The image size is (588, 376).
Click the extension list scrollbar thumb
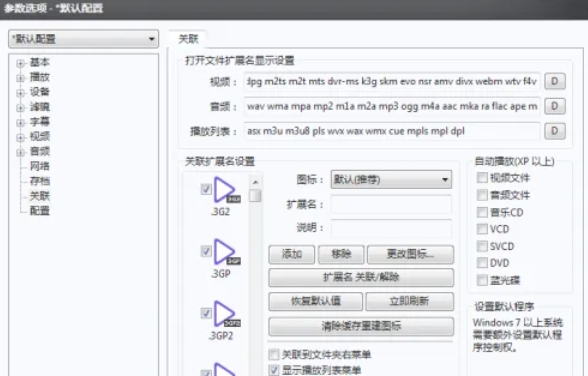coord(255,195)
